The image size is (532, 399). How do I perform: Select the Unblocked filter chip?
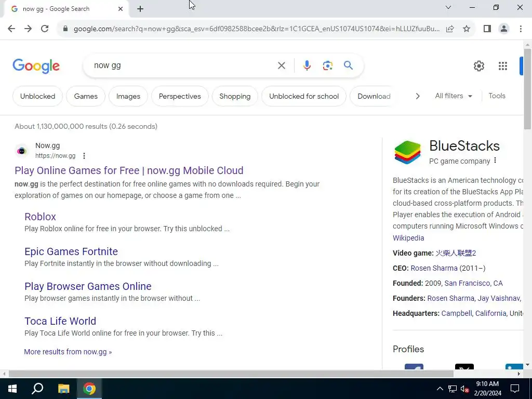(x=37, y=96)
